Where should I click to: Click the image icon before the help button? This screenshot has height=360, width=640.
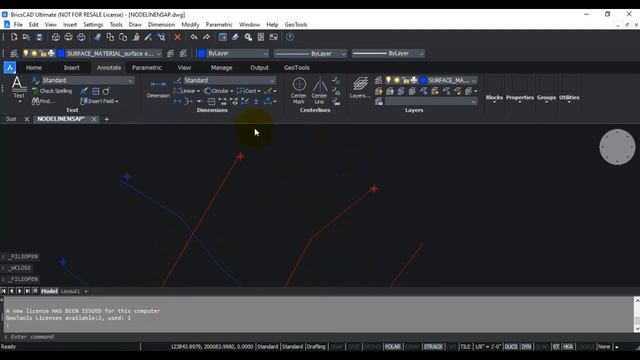pyautogui.click(x=273, y=37)
